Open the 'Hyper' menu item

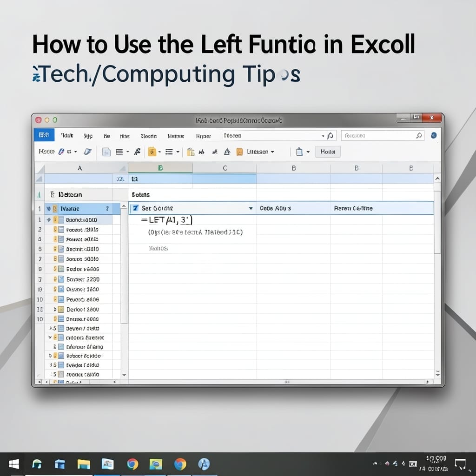[x=204, y=136]
